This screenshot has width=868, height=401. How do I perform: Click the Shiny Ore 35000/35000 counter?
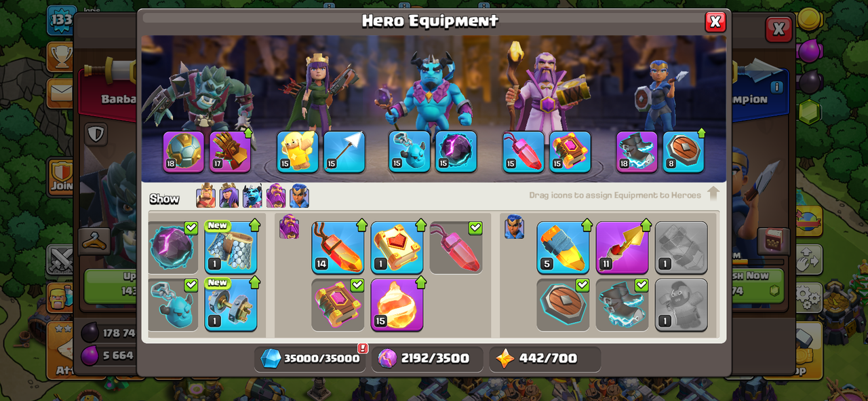(x=310, y=358)
